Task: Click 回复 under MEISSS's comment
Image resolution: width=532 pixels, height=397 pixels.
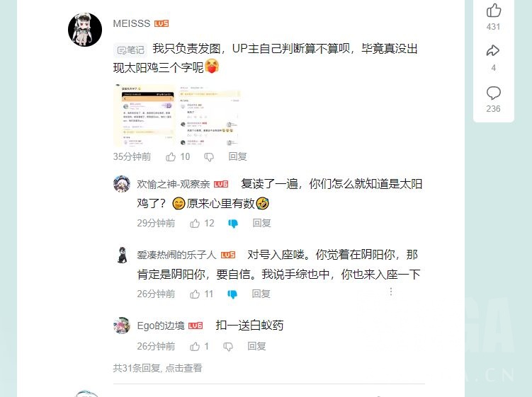Action: point(237,156)
